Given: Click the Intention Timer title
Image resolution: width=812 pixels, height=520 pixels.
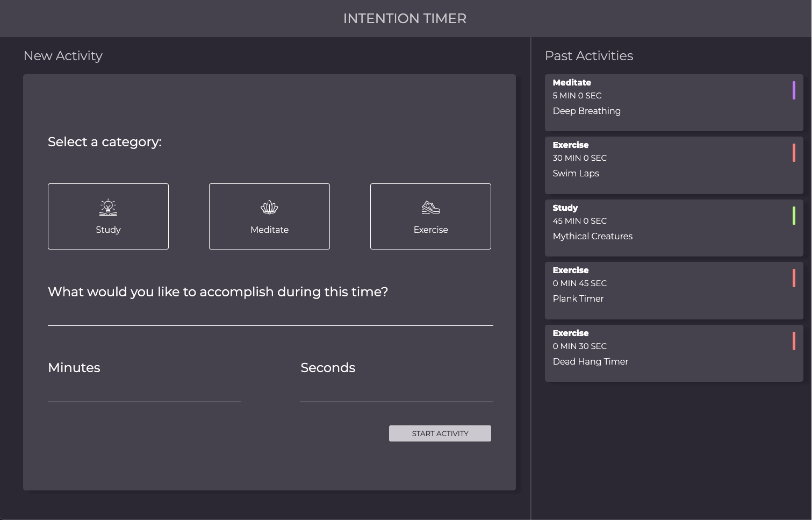Looking at the screenshot, I should point(405,18).
